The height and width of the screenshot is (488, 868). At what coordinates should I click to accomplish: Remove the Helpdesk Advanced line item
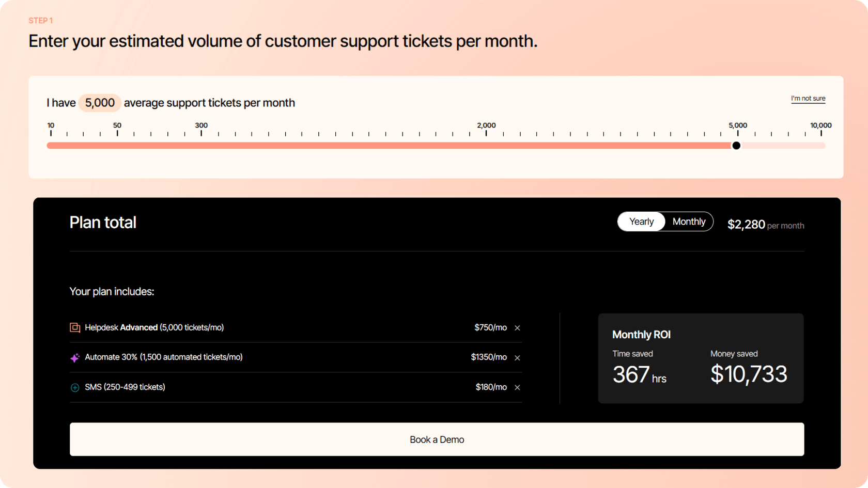click(x=517, y=328)
